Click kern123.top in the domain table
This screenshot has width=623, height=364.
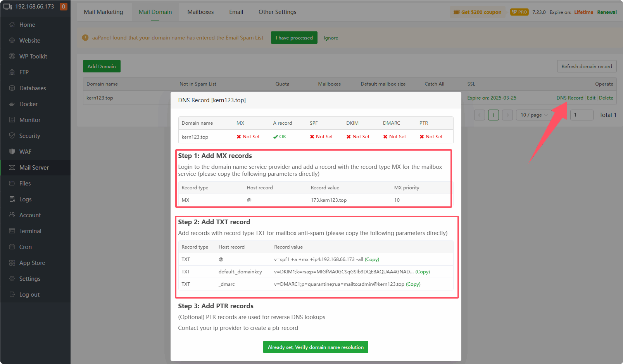pyautogui.click(x=100, y=98)
